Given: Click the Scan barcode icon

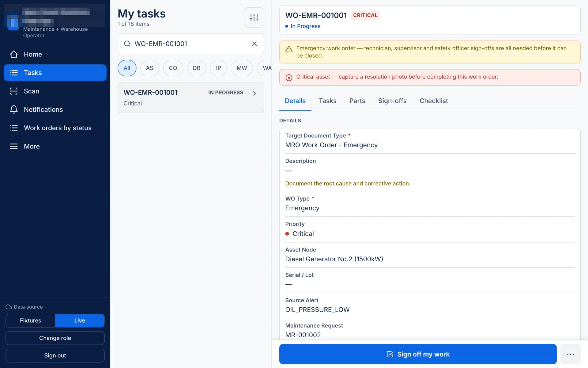Looking at the screenshot, I should click(14, 91).
